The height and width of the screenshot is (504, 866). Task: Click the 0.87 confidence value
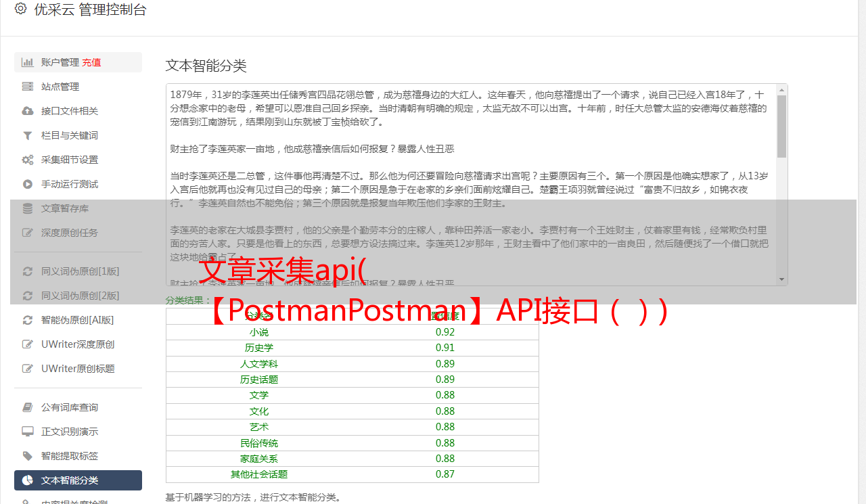click(445, 474)
